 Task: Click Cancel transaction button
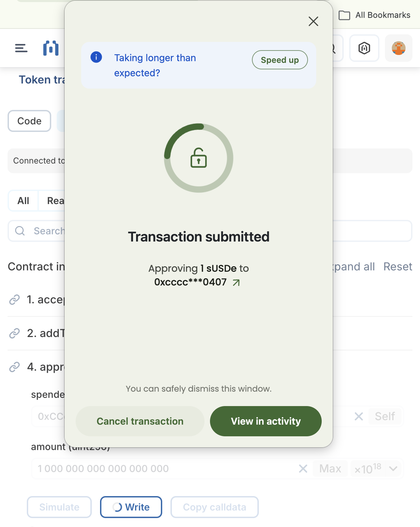pyautogui.click(x=140, y=421)
